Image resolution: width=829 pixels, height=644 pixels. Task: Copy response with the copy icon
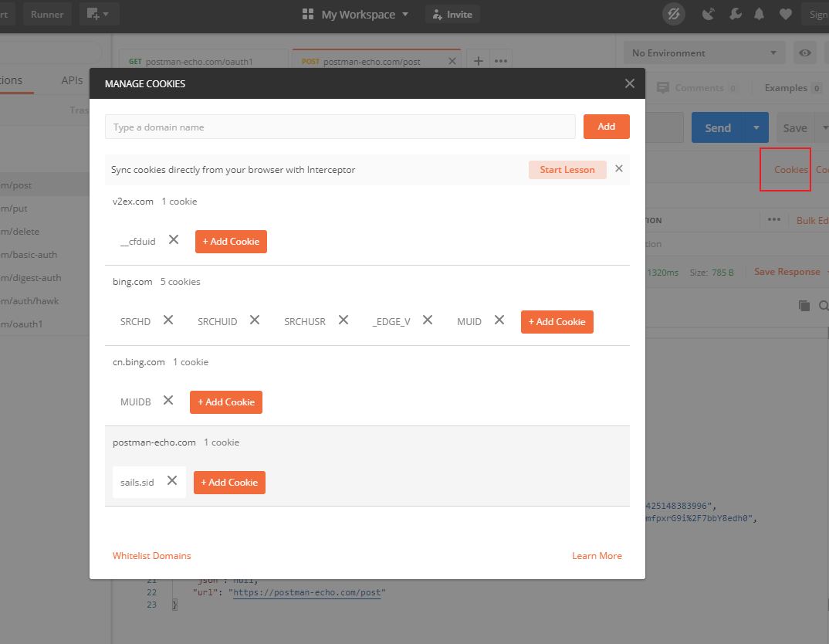804,306
